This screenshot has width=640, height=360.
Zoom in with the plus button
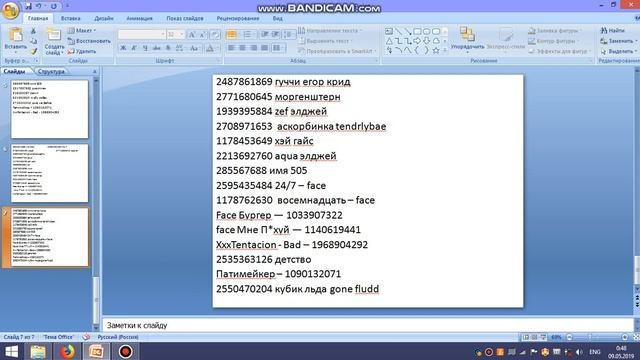pyautogui.click(x=624, y=337)
